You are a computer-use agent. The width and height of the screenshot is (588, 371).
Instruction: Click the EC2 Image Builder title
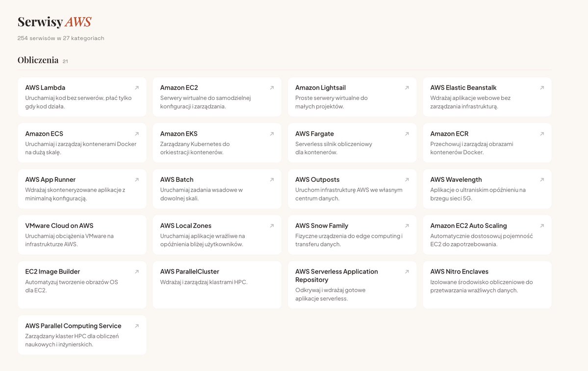[52, 272]
